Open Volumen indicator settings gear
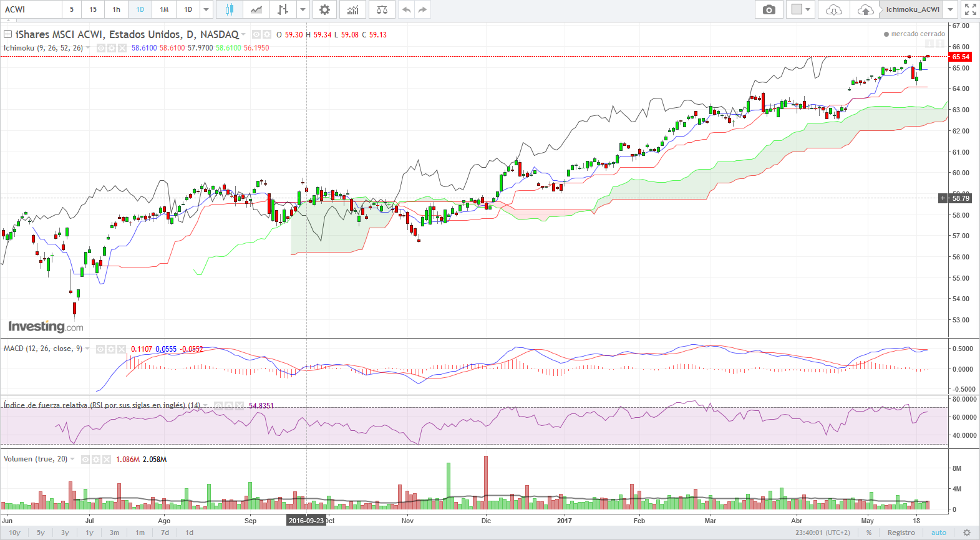 click(96, 460)
